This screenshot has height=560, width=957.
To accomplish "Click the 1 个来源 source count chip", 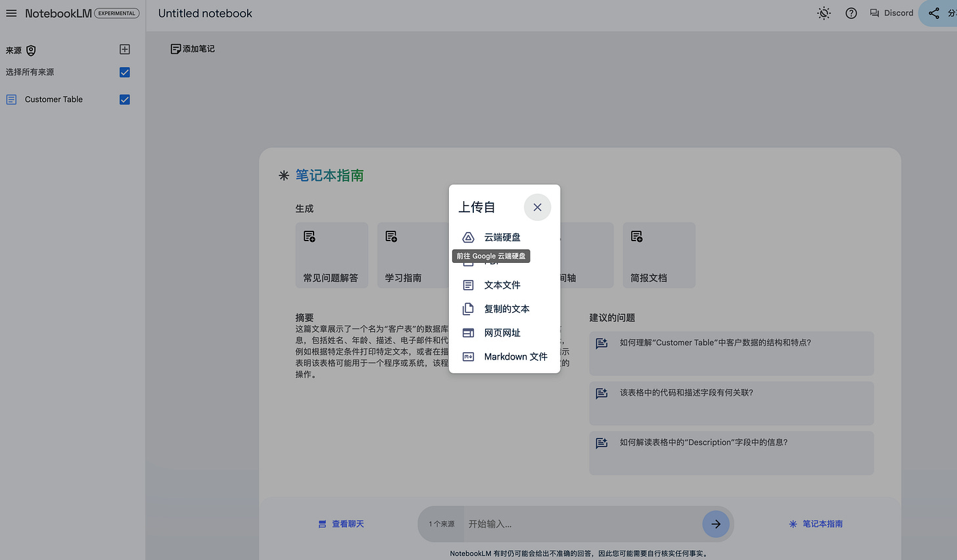I will (442, 524).
